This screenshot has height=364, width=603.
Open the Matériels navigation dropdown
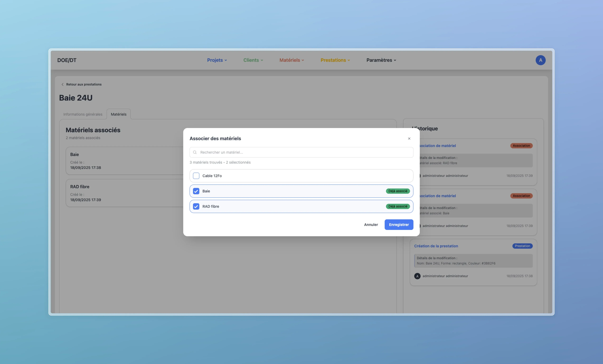tap(291, 60)
